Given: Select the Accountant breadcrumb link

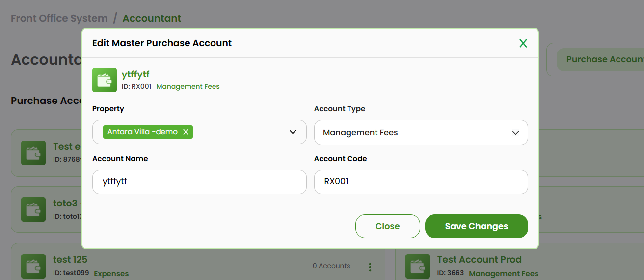Looking at the screenshot, I should (152, 18).
